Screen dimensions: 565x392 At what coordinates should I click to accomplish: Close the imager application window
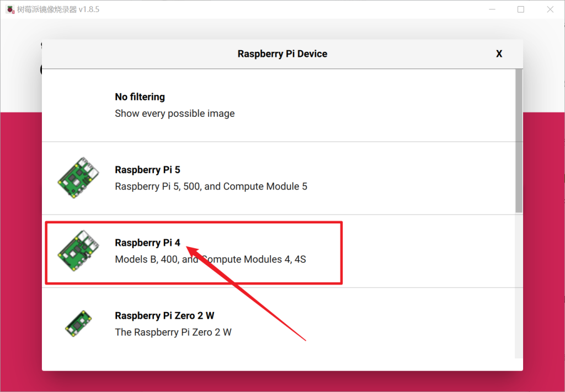point(550,9)
